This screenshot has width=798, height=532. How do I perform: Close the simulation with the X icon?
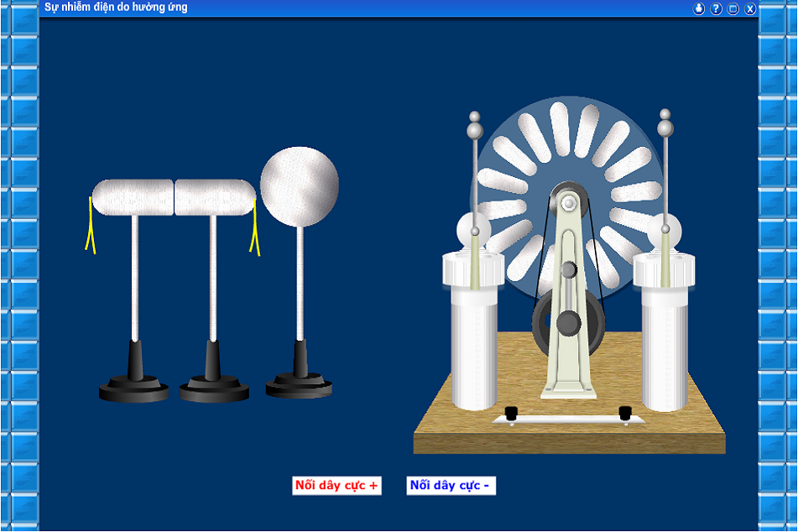[x=750, y=8]
